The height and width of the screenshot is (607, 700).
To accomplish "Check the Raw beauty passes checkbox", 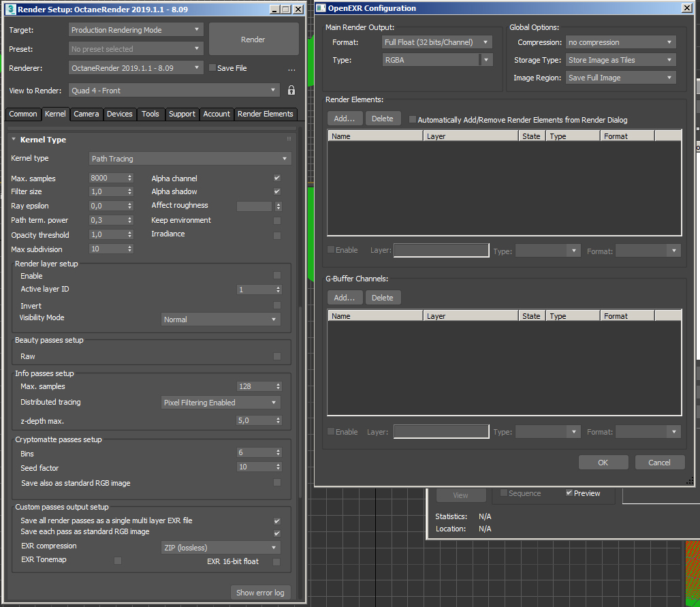I will (276, 356).
